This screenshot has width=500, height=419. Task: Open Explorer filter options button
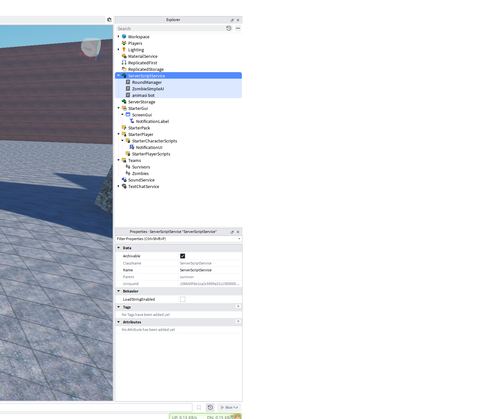click(238, 28)
